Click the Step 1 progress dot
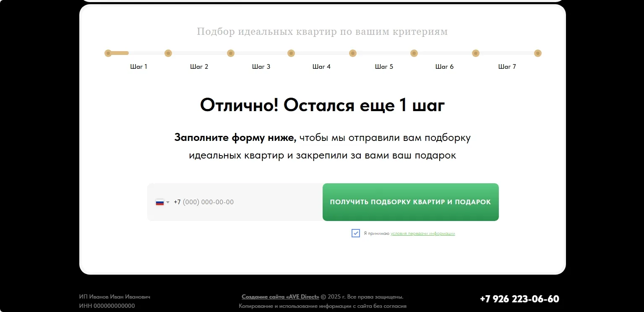 [108, 53]
